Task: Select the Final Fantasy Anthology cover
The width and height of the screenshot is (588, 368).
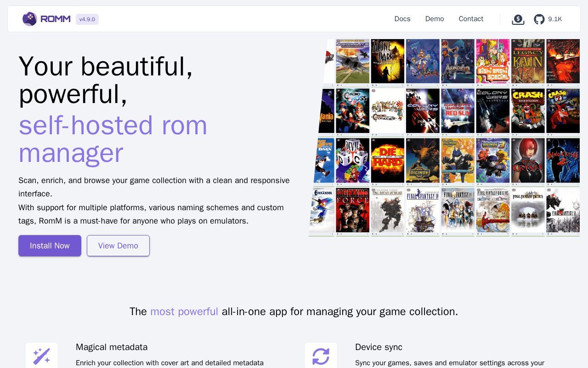Action: click(x=388, y=210)
